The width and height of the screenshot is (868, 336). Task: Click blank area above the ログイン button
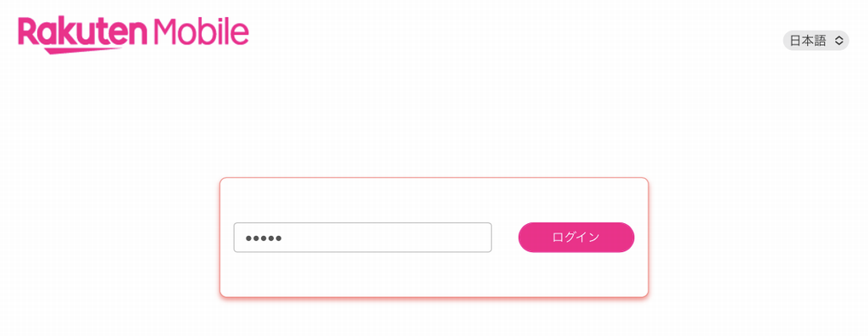point(576,201)
